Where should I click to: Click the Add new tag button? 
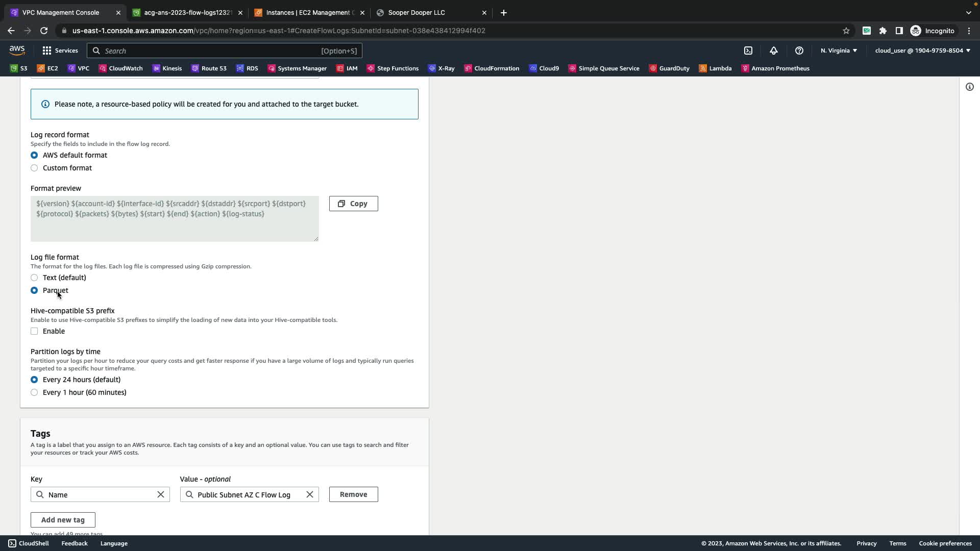[63, 520]
